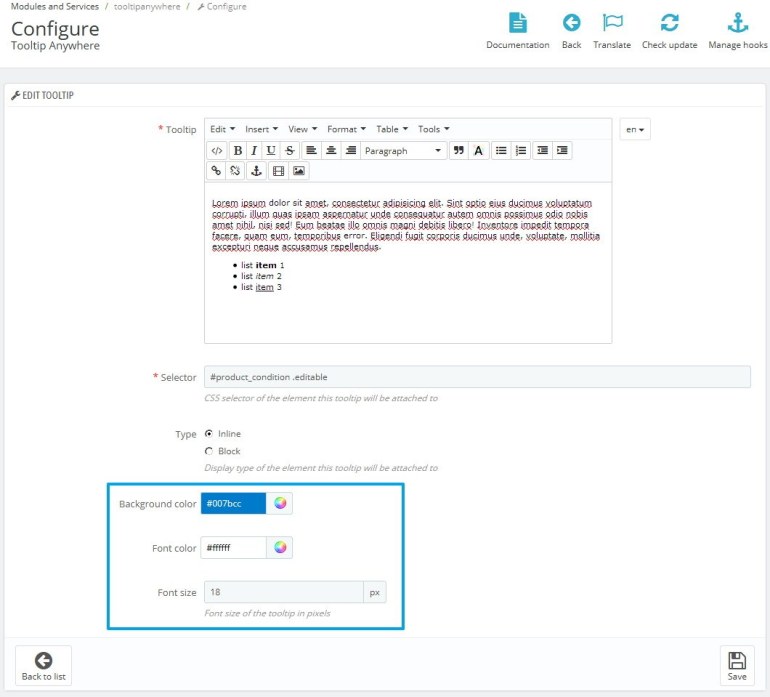Toggle italic formatting

(254, 151)
